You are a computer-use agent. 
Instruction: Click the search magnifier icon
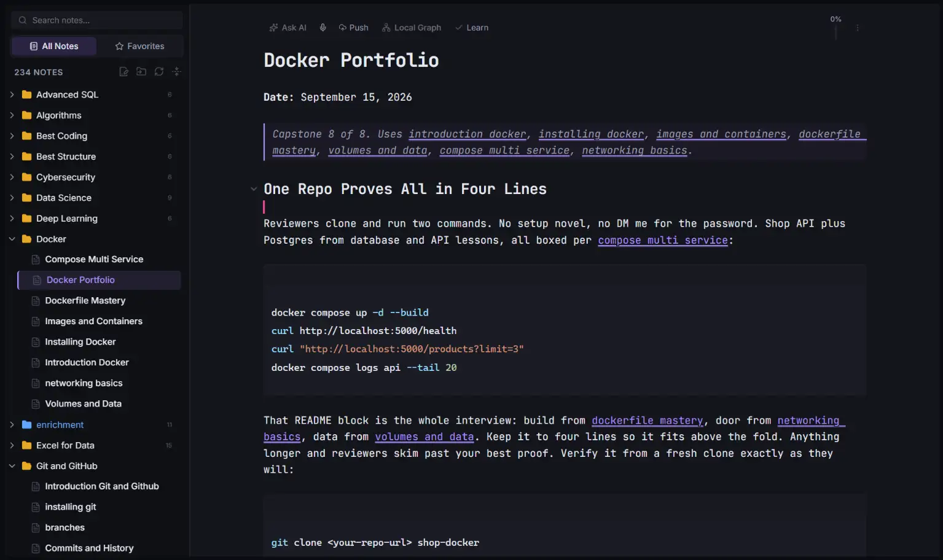pos(22,20)
